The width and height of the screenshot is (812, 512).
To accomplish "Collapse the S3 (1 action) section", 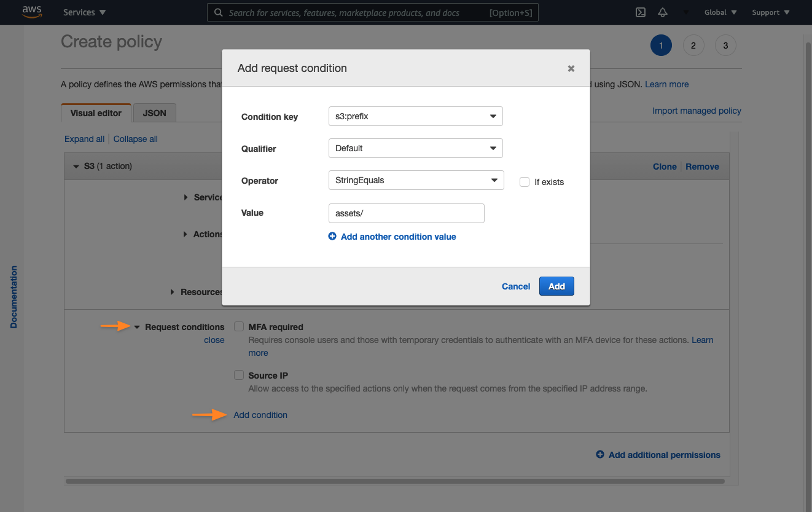I will [76, 166].
